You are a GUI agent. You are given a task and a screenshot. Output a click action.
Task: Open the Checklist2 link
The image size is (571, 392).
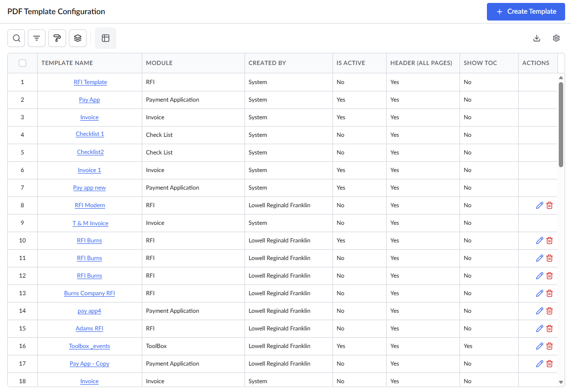(90, 152)
